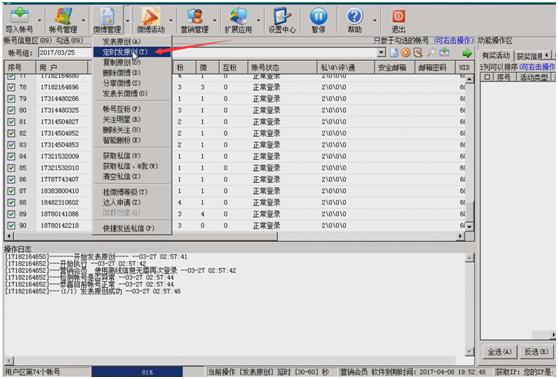Click the 导入帐号 import accounts icon
The image size is (558, 379).
[20, 16]
